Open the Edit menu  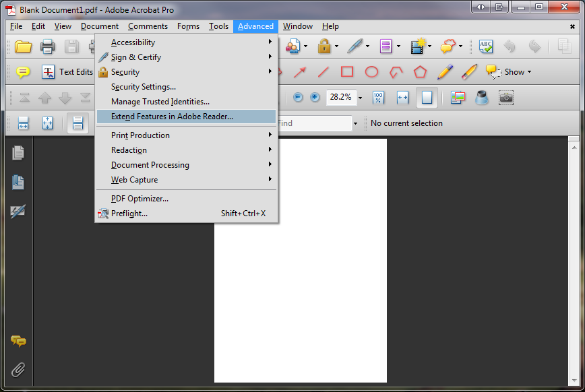click(38, 26)
